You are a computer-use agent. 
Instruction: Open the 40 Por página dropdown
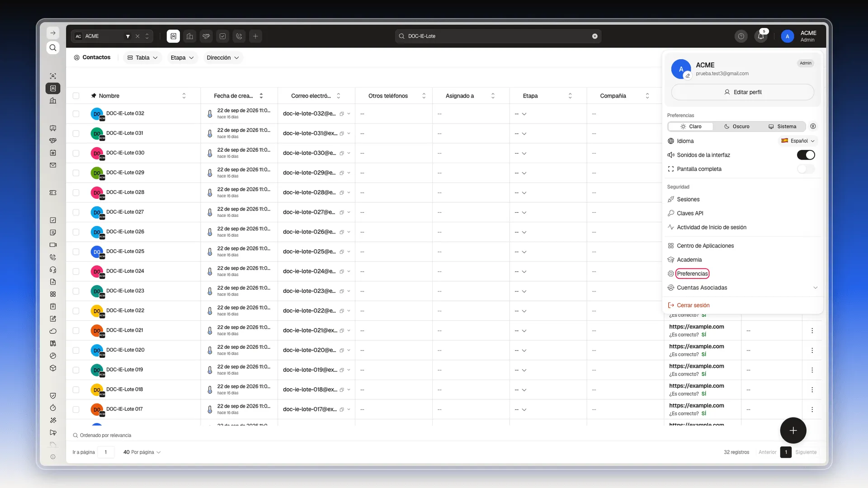[x=142, y=452]
